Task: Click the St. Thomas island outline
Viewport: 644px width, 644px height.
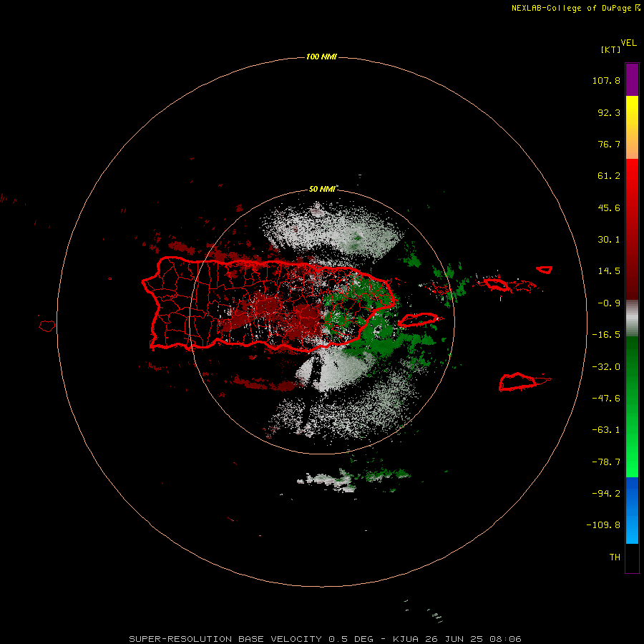Action: (497, 284)
